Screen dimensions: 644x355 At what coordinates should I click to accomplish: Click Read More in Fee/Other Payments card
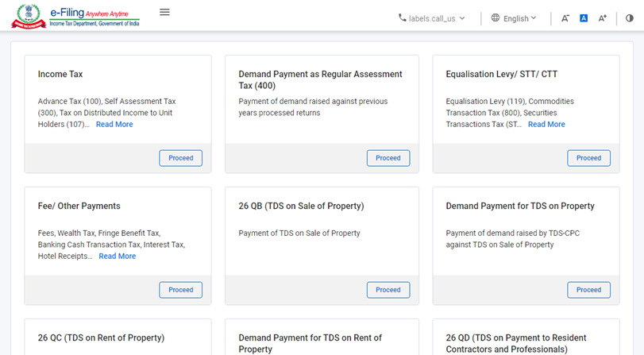(117, 257)
